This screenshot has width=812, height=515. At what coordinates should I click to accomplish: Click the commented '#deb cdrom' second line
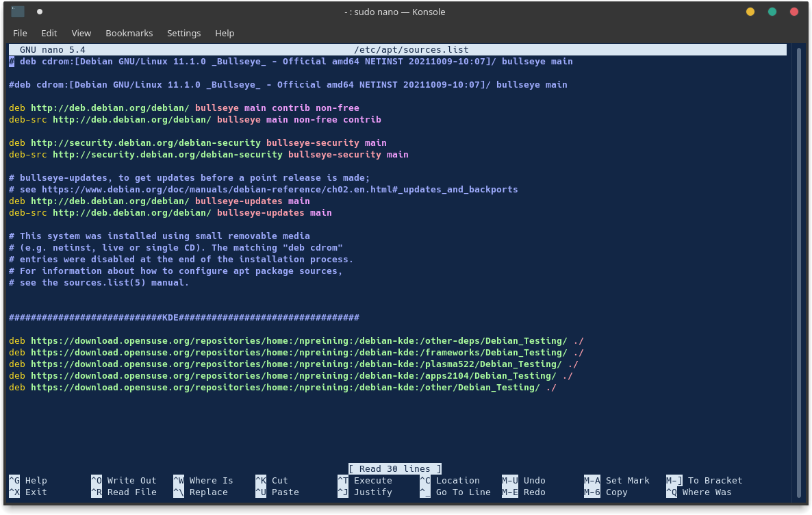(x=288, y=85)
